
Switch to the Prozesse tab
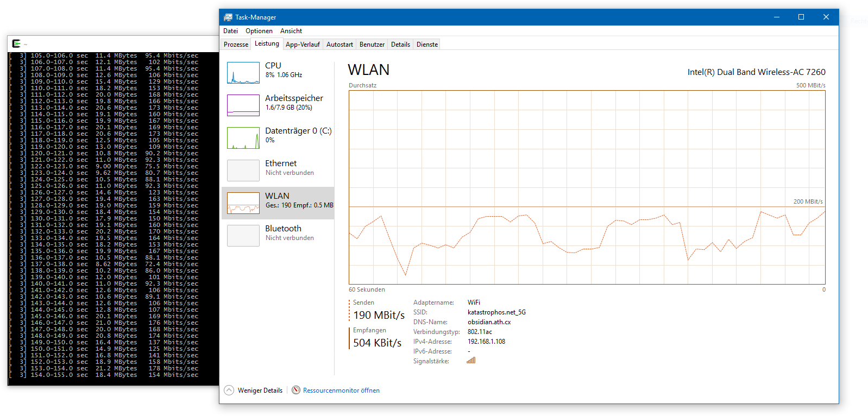pos(236,45)
